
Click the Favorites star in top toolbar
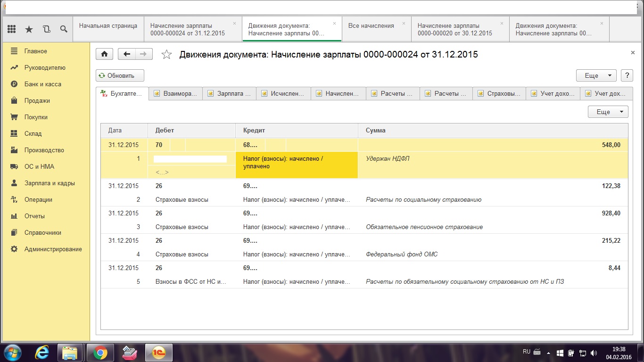[x=29, y=29]
